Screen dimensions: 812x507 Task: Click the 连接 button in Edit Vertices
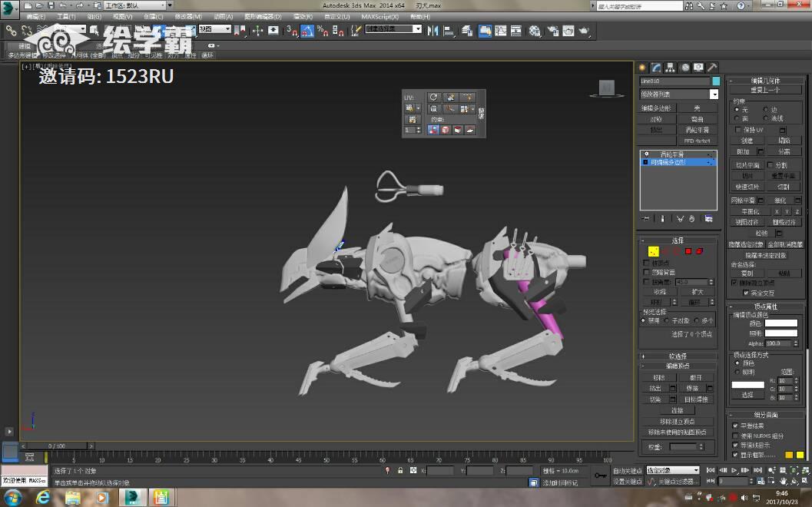(677, 410)
